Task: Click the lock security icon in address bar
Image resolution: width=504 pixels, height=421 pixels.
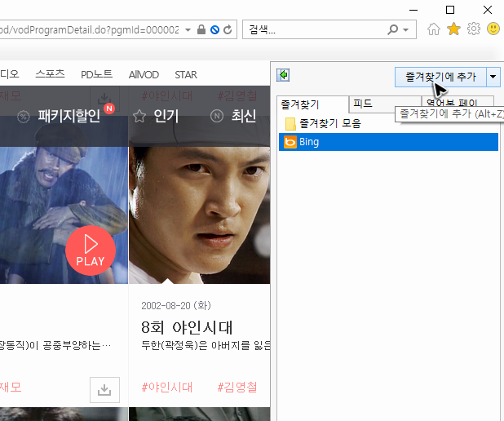Action: coord(201,29)
